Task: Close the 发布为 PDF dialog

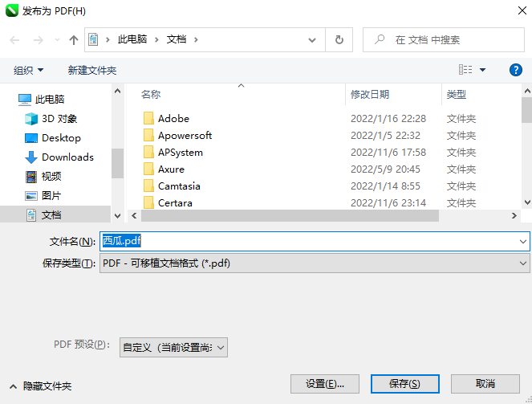Action: tap(522, 10)
